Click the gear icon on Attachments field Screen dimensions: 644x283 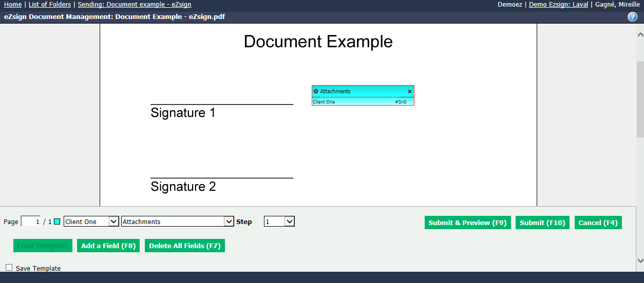(x=316, y=91)
